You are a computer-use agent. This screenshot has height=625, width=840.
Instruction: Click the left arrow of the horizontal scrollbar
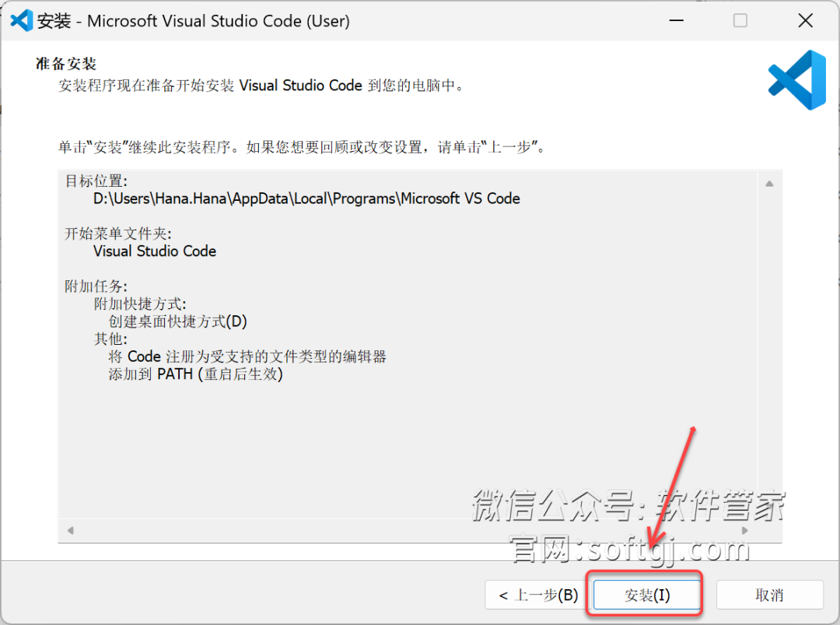coord(71,531)
